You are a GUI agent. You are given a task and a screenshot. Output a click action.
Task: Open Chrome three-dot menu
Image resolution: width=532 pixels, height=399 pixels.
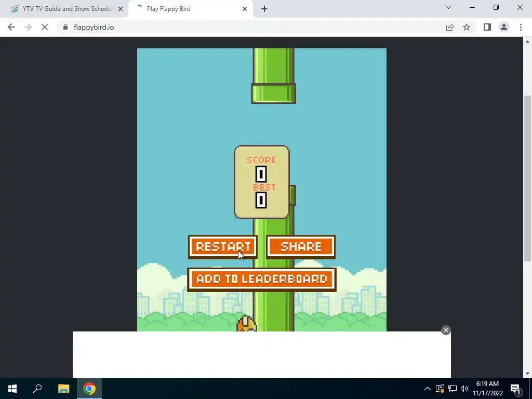click(x=521, y=27)
